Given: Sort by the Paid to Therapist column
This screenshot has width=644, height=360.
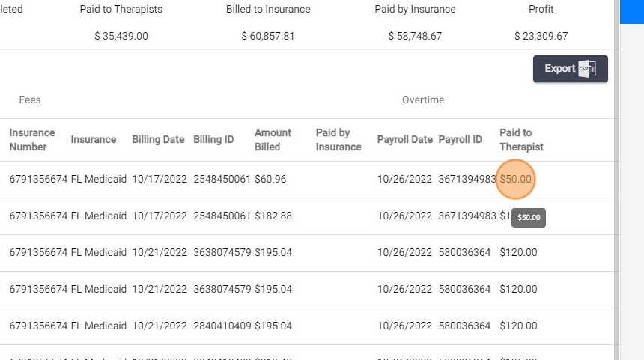Looking at the screenshot, I should [521, 140].
